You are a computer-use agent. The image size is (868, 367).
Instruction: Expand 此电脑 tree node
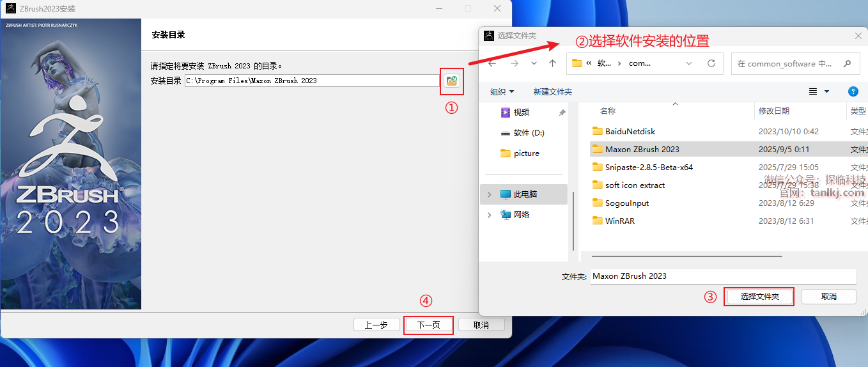[490, 194]
